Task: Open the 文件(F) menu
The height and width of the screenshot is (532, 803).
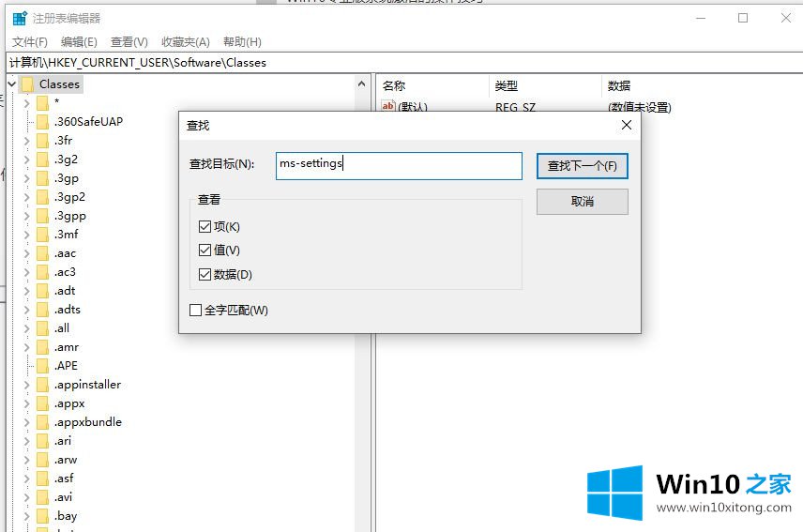Action: coord(30,42)
